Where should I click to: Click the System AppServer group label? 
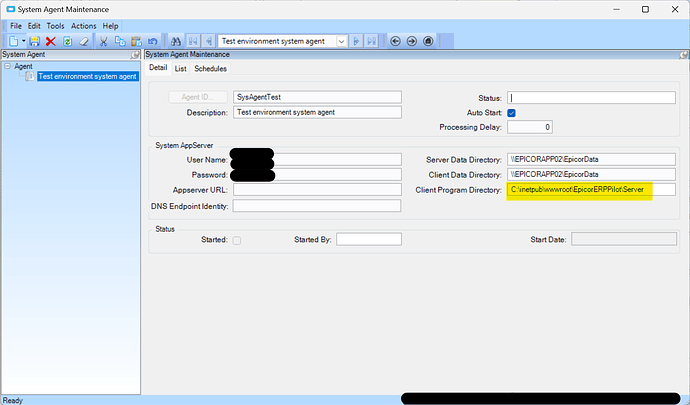click(184, 145)
